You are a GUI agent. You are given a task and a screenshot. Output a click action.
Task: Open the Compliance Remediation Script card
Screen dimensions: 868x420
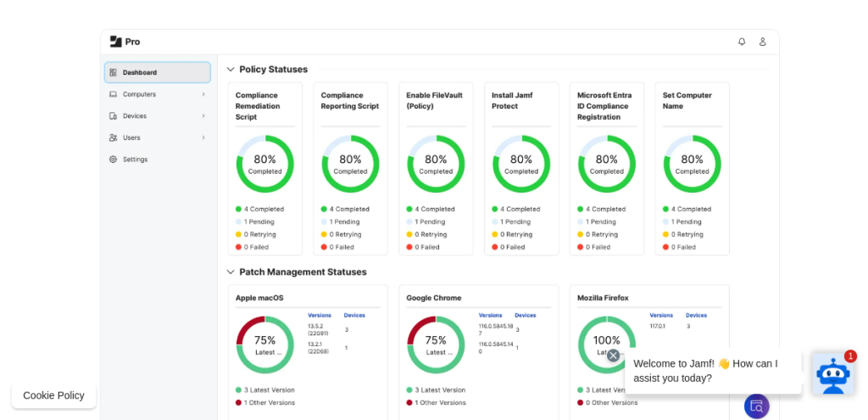tap(265, 169)
